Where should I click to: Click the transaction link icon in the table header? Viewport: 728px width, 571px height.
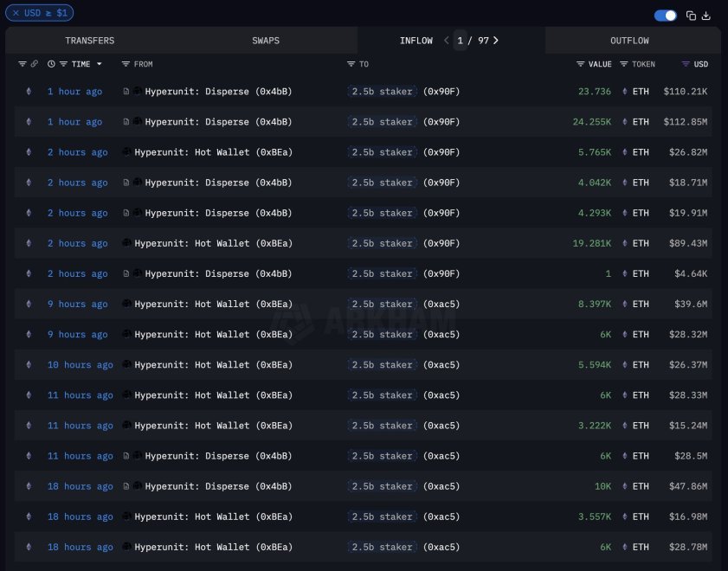pyautogui.click(x=33, y=64)
